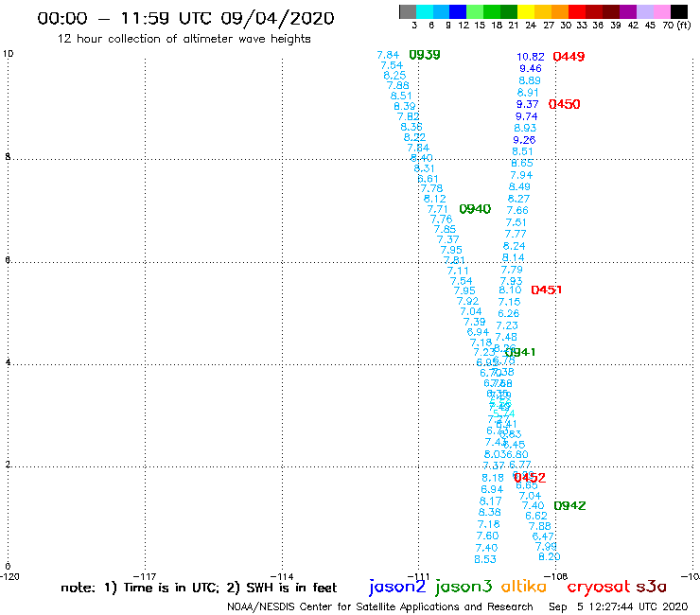Click the 00:00 – 11:59 UTC date title

[185, 18]
